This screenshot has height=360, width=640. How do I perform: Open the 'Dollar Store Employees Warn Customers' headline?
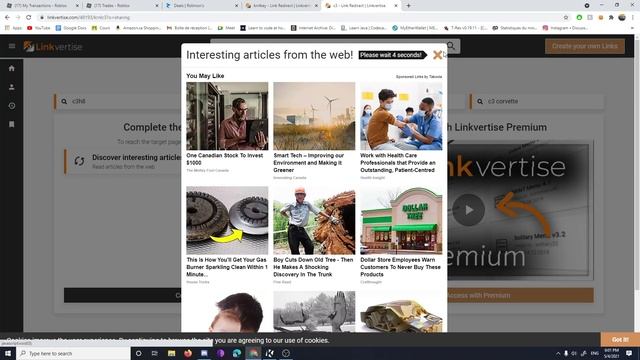[400, 267]
